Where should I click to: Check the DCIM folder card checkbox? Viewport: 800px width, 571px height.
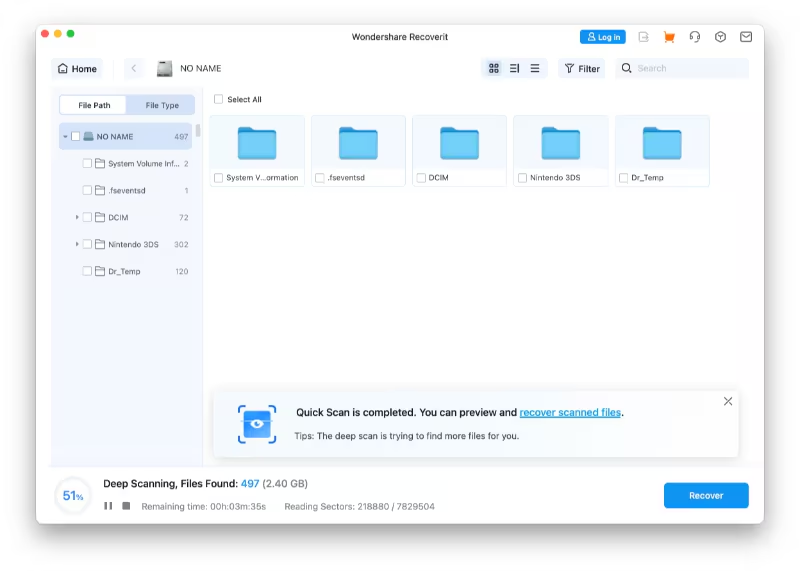421,178
